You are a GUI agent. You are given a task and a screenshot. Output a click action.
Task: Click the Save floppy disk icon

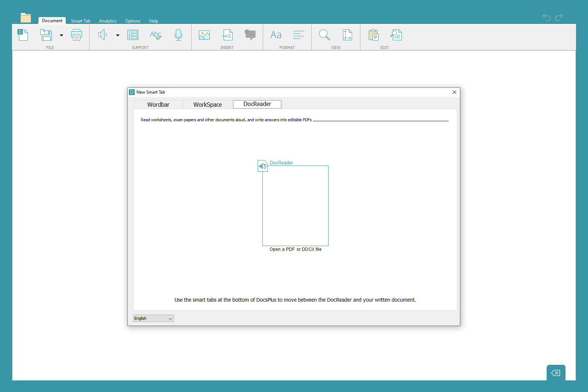pos(46,35)
